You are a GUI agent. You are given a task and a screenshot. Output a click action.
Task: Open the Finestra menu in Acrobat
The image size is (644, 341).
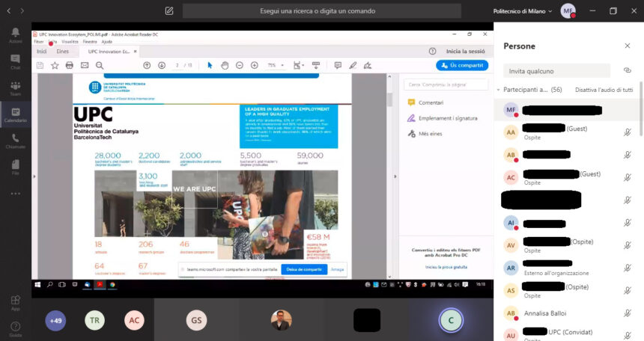tap(90, 42)
